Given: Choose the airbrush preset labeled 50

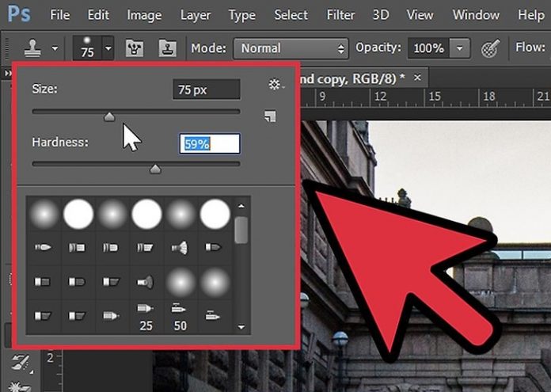Looking at the screenshot, I should point(180,315).
